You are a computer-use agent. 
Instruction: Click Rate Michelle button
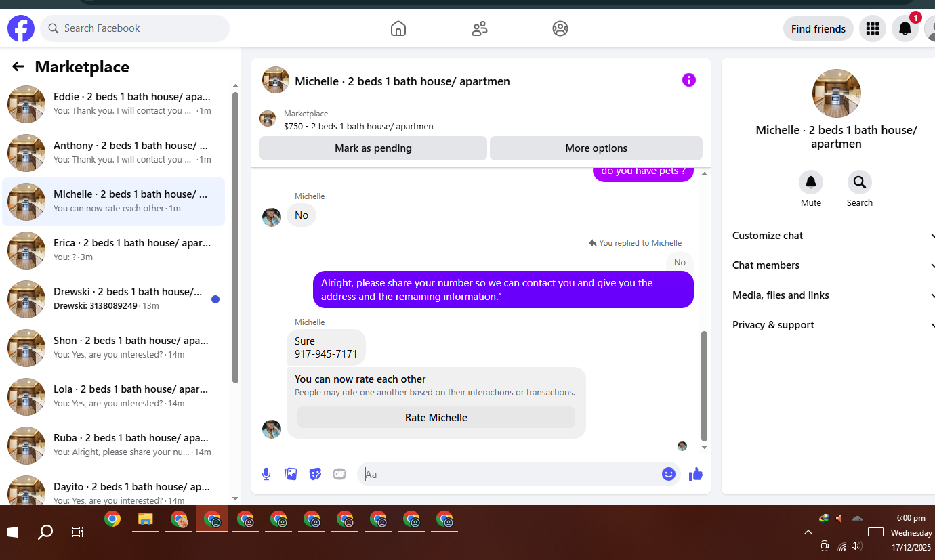tap(436, 418)
